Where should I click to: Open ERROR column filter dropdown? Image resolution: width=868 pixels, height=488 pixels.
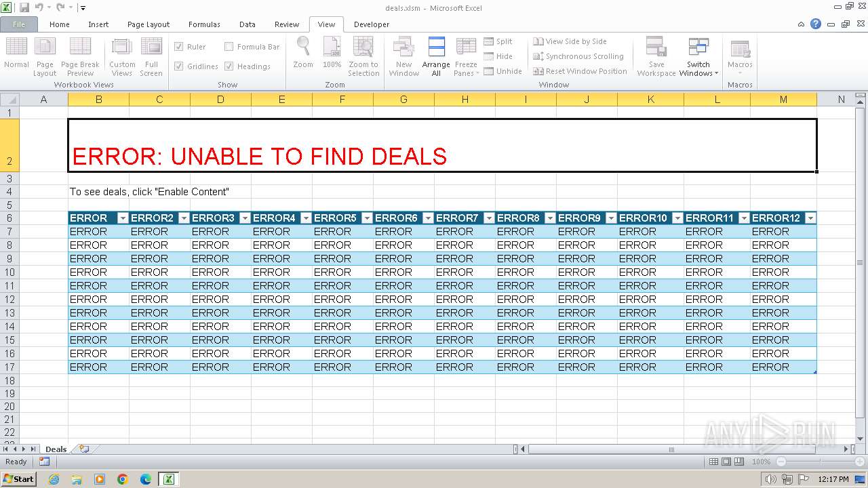(x=123, y=218)
